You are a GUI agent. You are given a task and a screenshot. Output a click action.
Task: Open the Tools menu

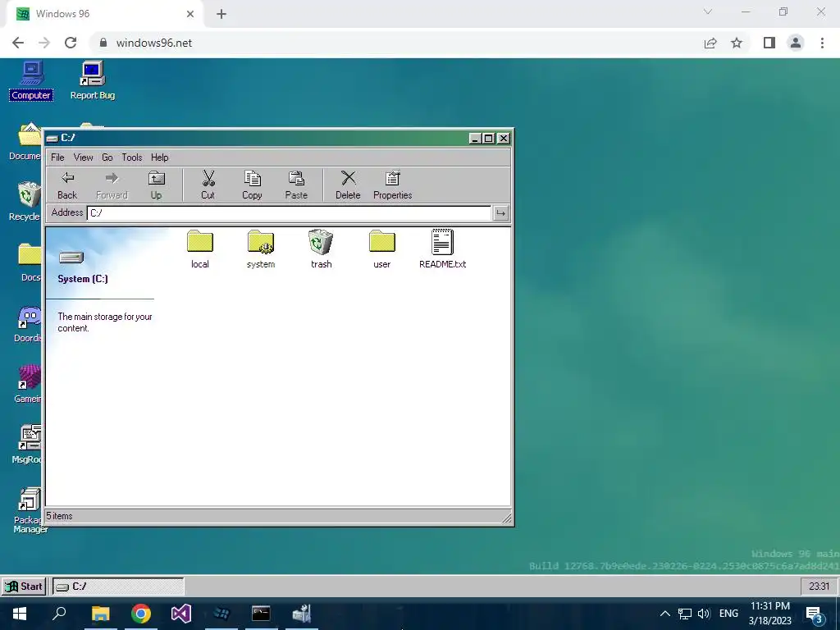coord(132,157)
